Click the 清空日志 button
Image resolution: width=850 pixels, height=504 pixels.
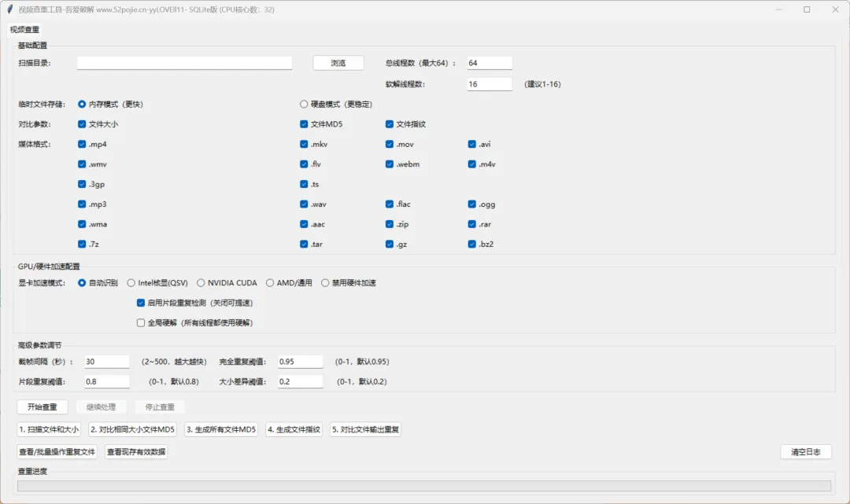[x=806, y=451]
